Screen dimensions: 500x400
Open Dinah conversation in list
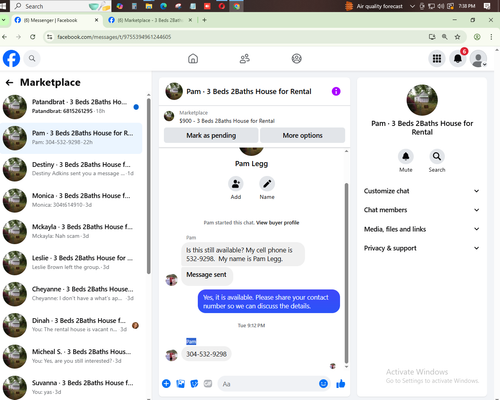(71, 325)
